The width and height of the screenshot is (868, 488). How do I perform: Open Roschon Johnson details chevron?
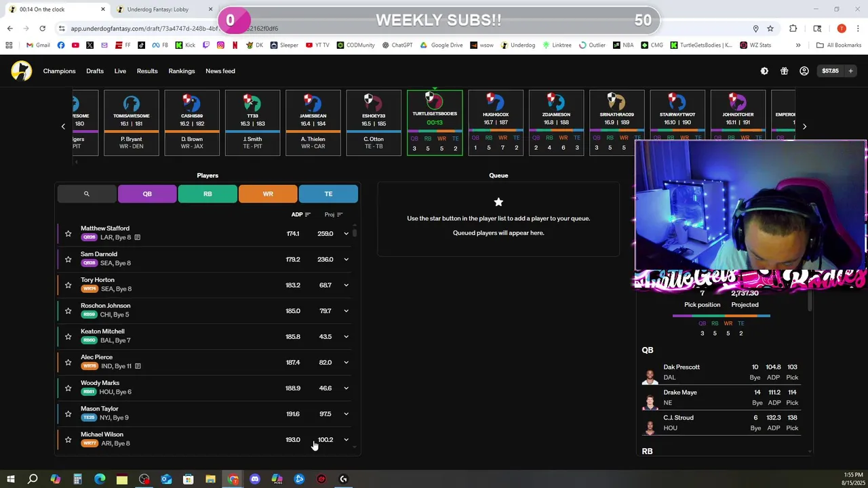[346, 311]
